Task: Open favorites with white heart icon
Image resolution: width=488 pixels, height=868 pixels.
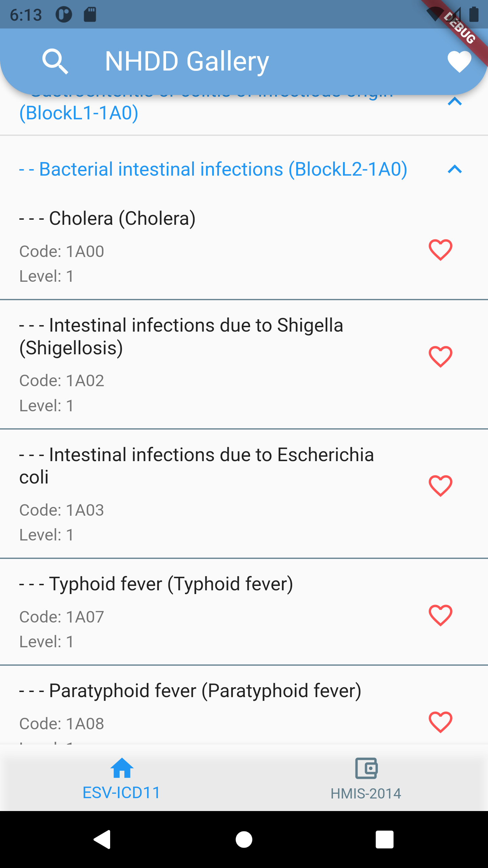Action: (x=459, y=62)
